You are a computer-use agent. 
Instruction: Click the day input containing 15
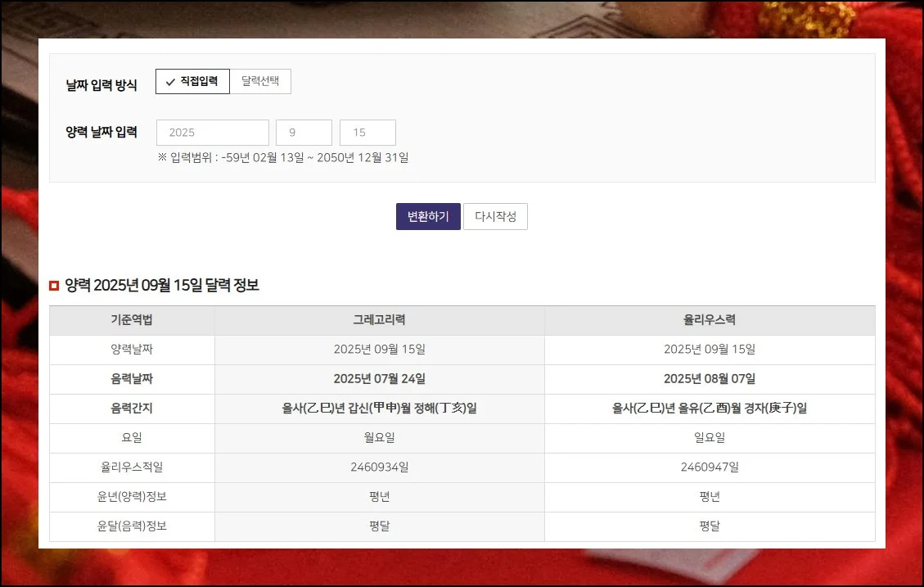click(x=367, y=133)
